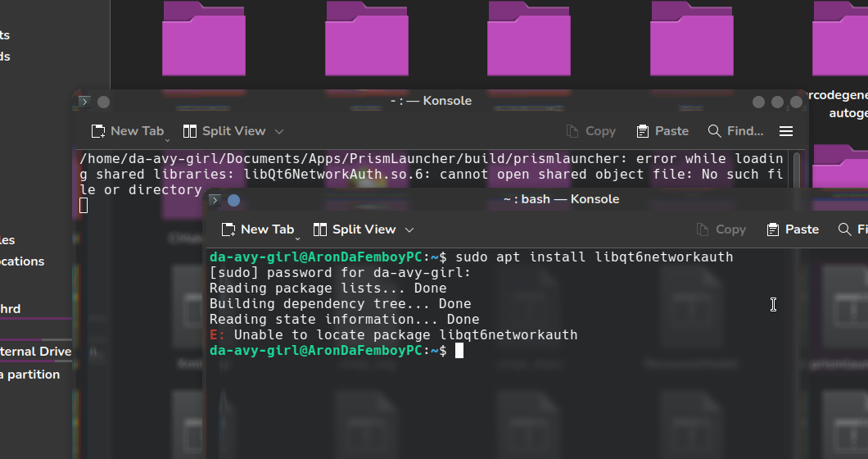Click Copy icon in back Konsole toolbar
This screenshot has width=868, height=459.
coord(573,131)
